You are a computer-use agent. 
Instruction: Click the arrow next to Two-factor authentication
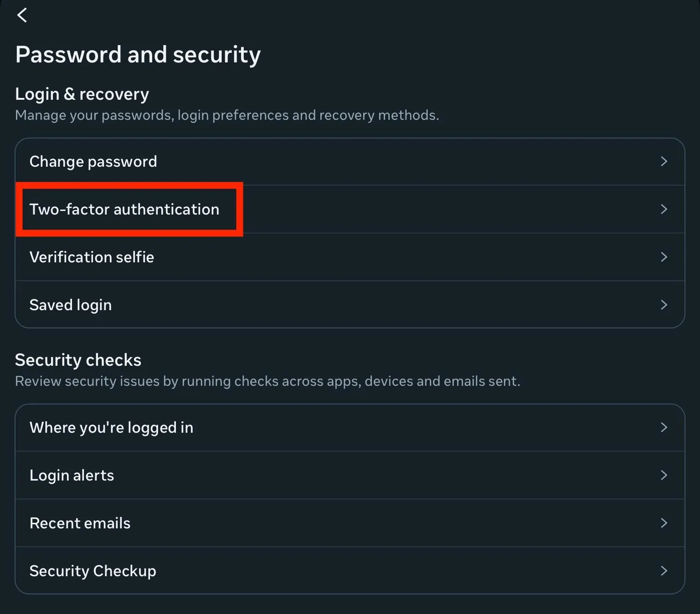tap(664, 209)
